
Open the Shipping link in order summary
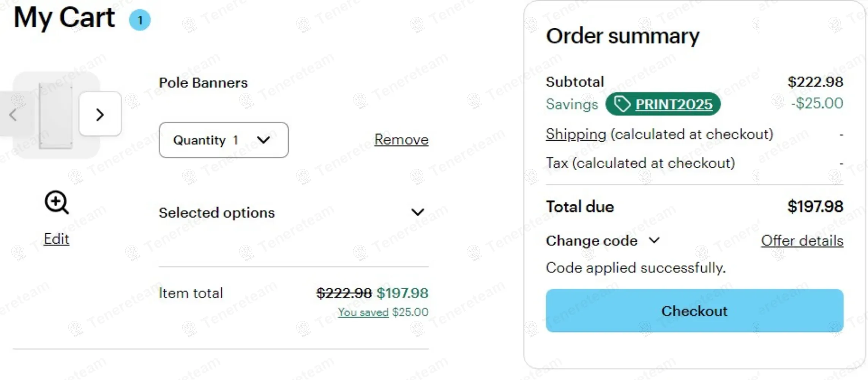tap(576, 134)
